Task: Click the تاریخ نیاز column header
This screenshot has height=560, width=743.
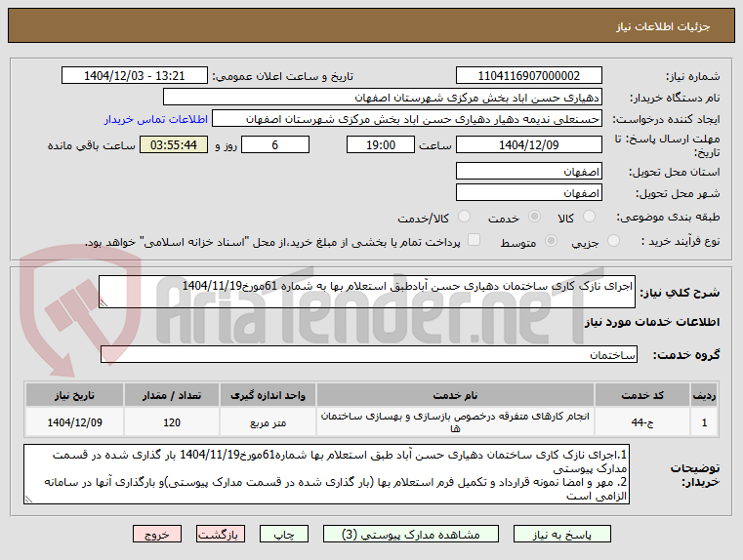Action: point(74,395)
